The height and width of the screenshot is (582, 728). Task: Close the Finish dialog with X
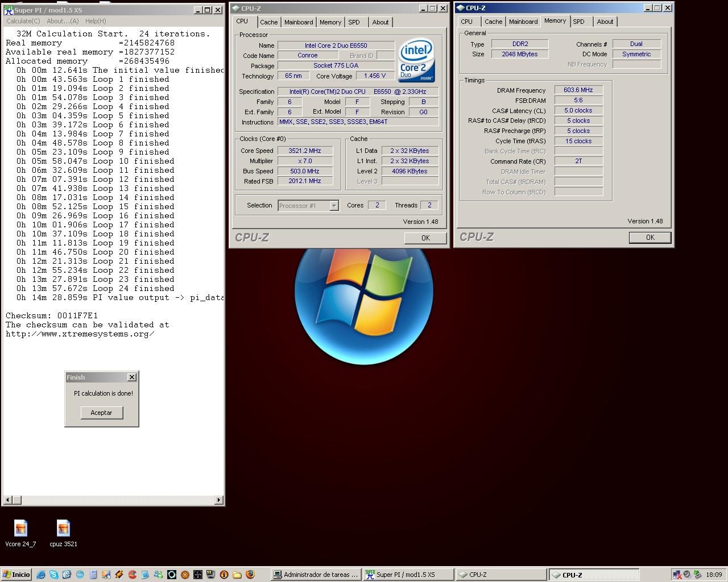click(132, 377)
